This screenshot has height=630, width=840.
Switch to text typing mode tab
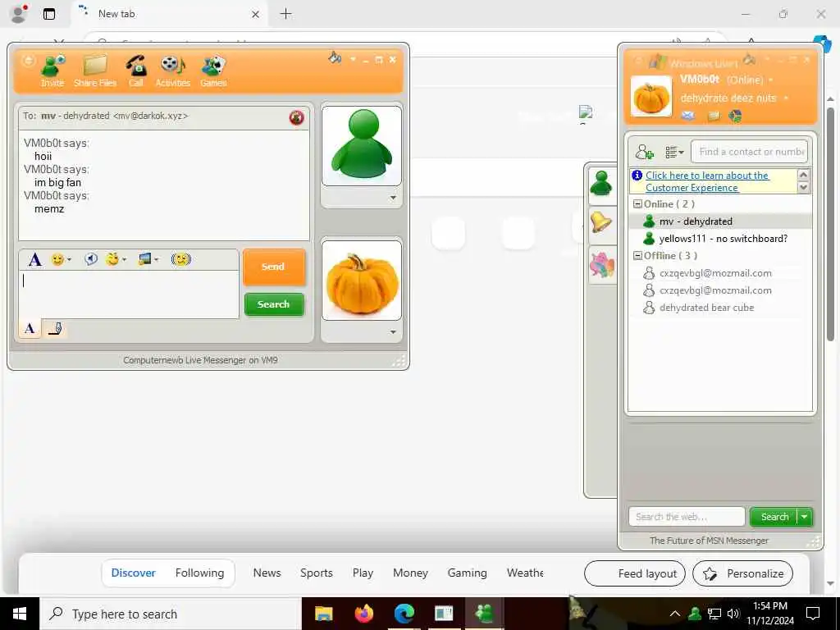point(30,328)
